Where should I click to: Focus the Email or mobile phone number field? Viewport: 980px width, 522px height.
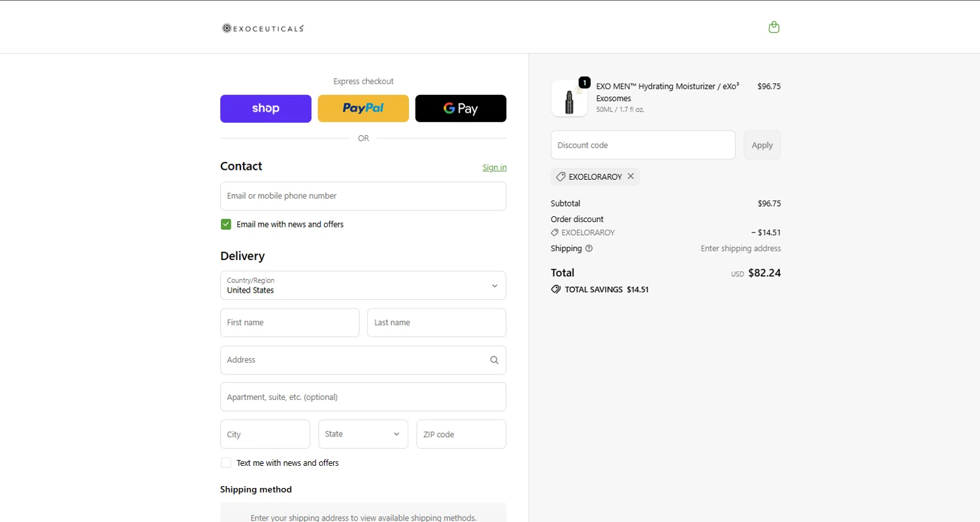point(363,196)
